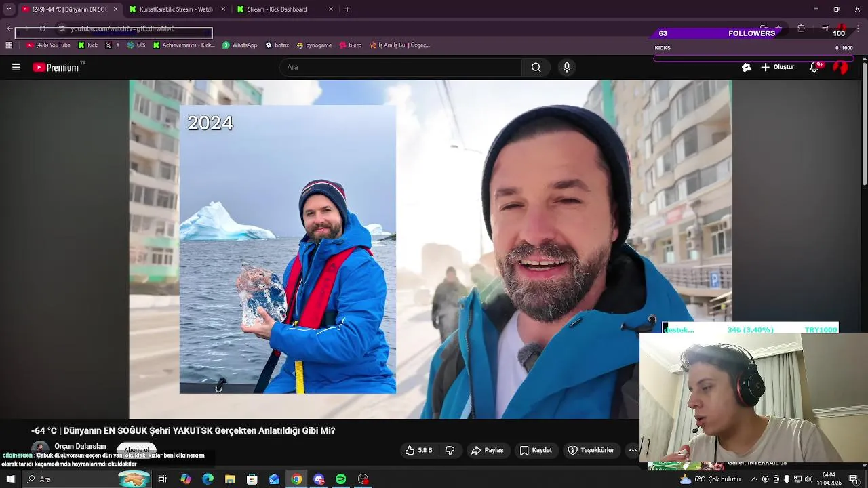Screen dimensions: 868x488
Task: Open Spotify from taskbar
Action: click(x=341, y=479)
